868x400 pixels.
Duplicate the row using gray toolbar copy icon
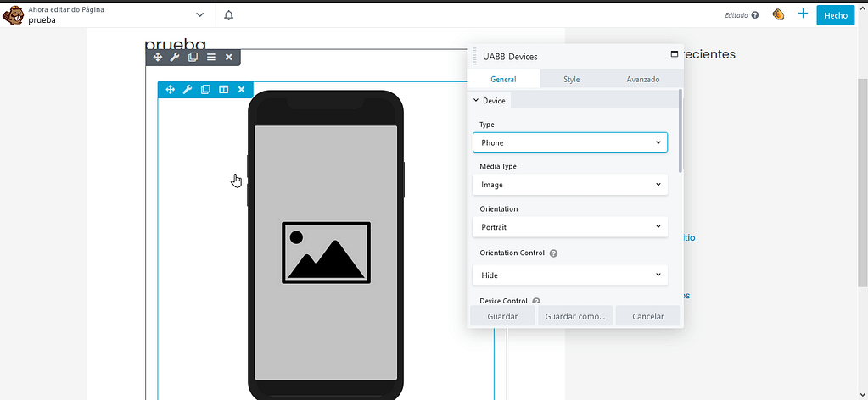point(193,57)
